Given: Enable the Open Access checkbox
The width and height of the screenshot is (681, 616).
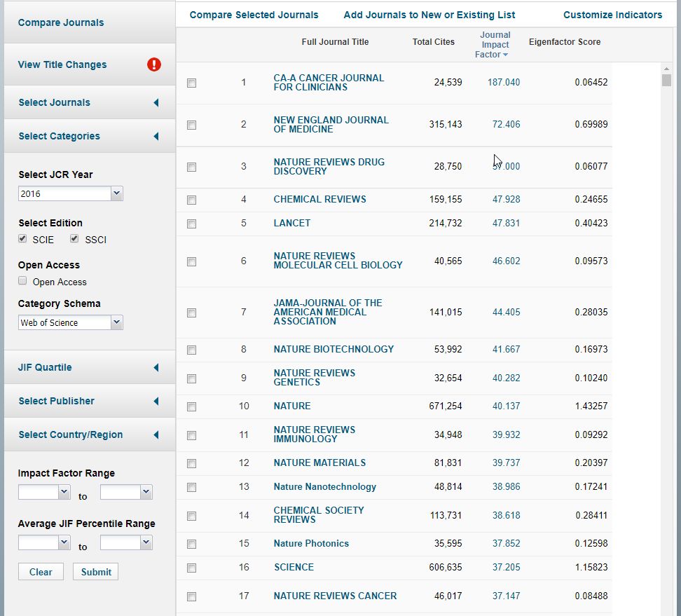Looking at the screenshot, I should click(23, 281).
